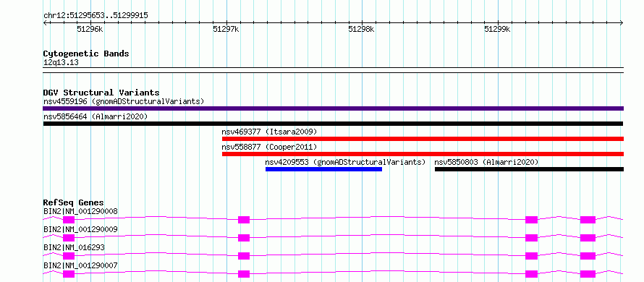This screenshot has width=644, height=282.
Task: Click the Cytogenetic Bands track title
Action: [86, 54]
